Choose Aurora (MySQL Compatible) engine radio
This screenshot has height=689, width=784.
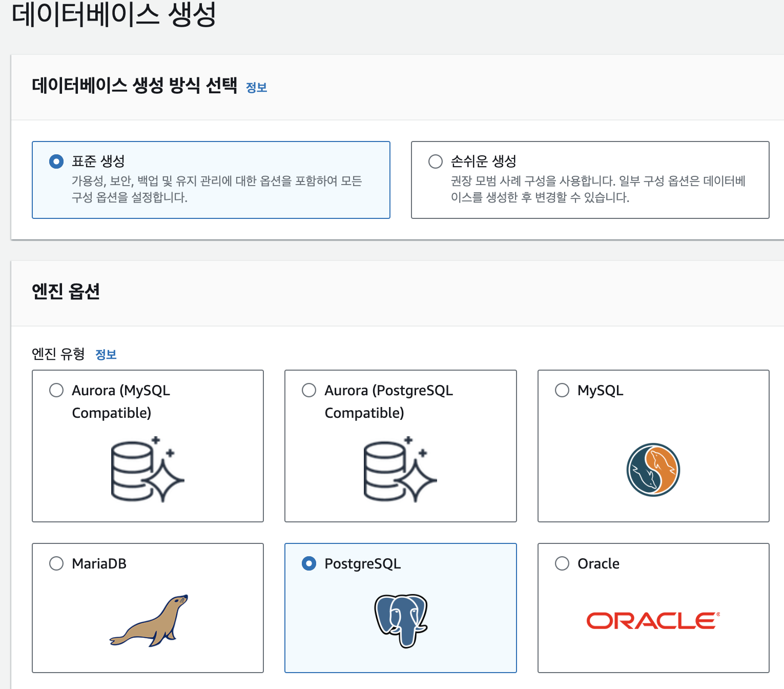click(x=56, y=390)
